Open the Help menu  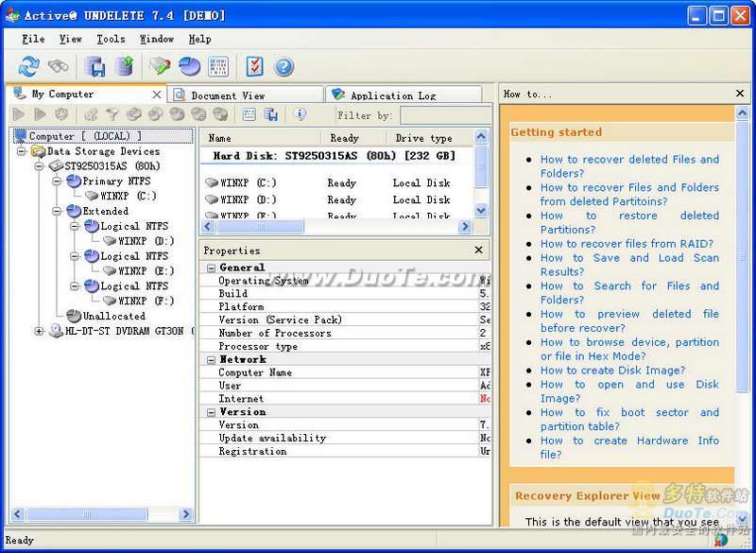coord(199,39)
